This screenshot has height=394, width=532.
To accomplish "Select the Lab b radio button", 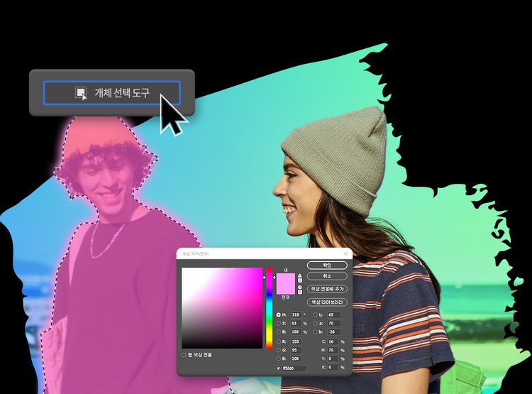I will pyautogui.click(x=316, y=332).
